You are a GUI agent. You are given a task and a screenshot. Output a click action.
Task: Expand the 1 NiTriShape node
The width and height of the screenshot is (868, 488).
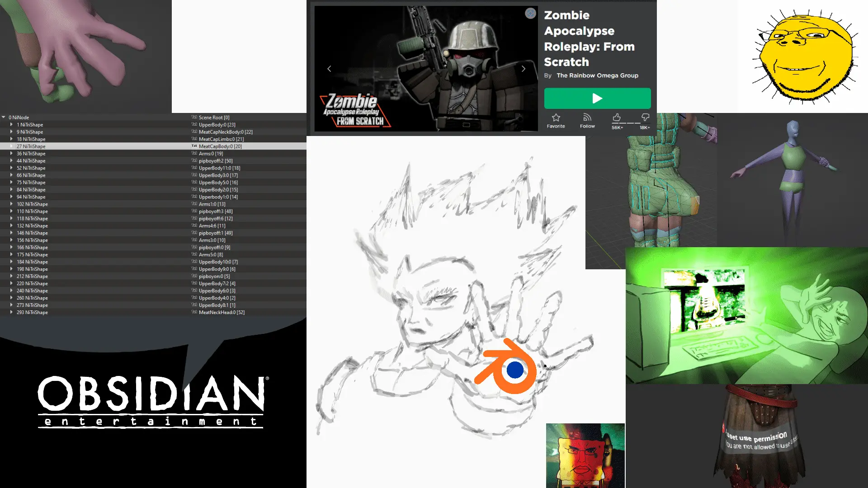(11, 124)
